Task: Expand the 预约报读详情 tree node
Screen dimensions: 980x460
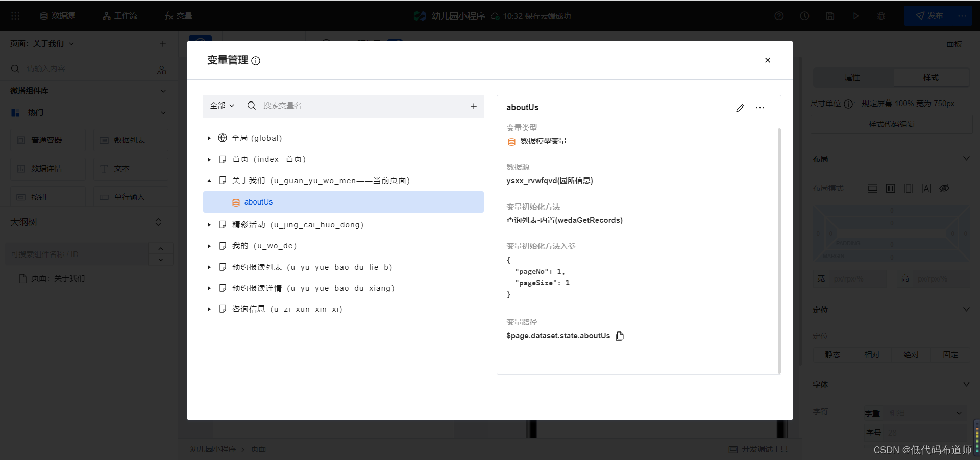Action: tap(209, 288)
